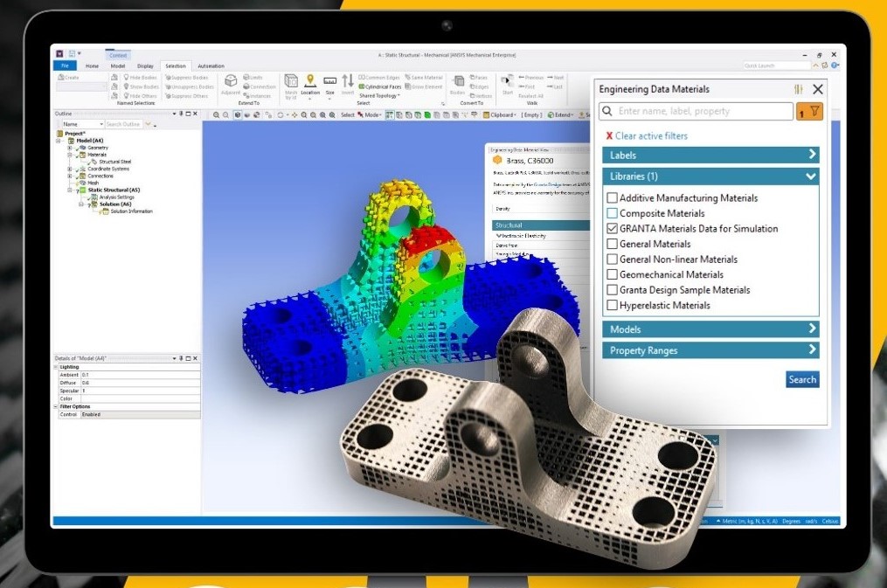
Task: Open the selection Mode dropdown
Action: [x=370, y=114]
